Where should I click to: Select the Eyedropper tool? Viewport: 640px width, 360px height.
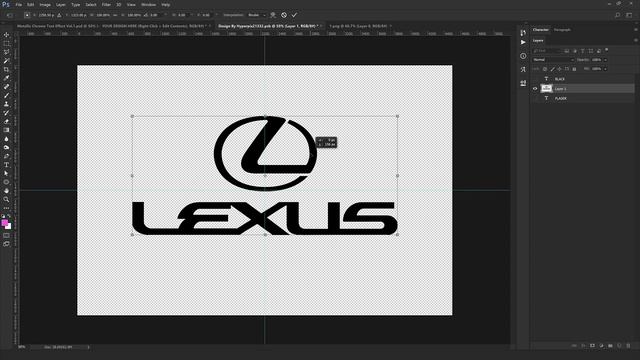[6, 78]
